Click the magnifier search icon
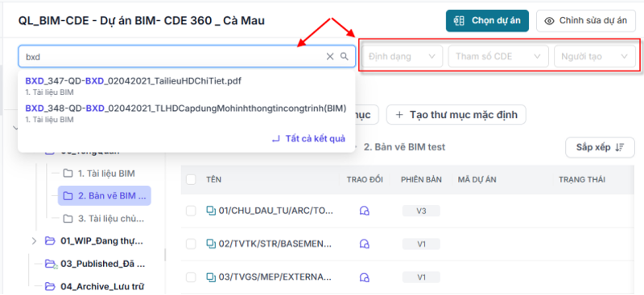This screenshot has height=295, width=644. 345,56
